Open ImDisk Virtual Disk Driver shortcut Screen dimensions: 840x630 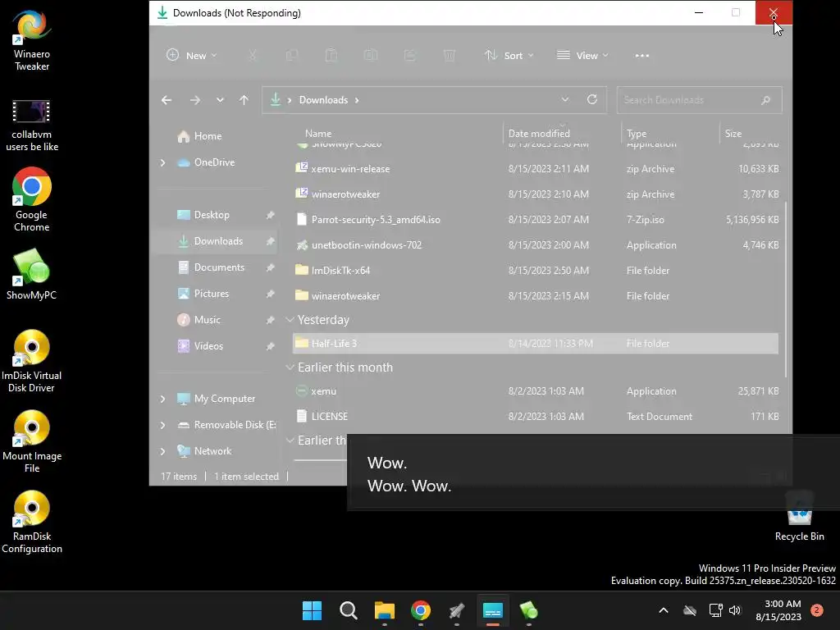[x=31, y=361]
